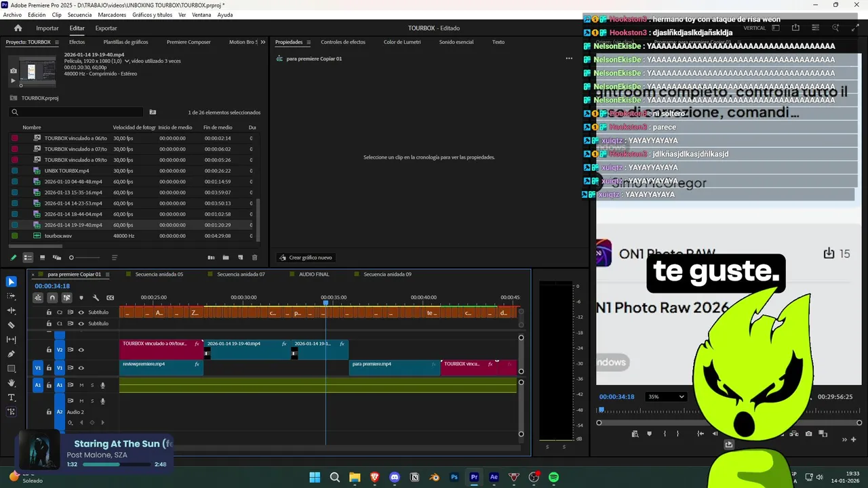Screen dimensions: 868x488
Task: Click the automate to sequence icon
Action: [x=211, y=258]
